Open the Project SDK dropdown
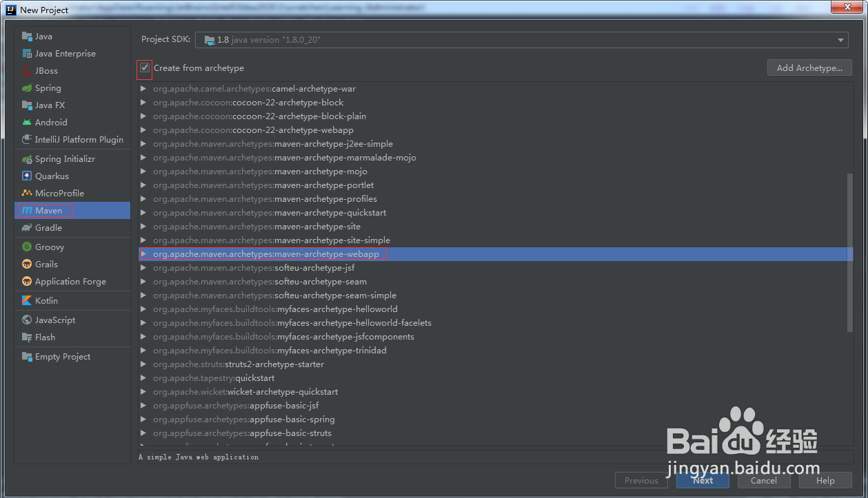Image resolution: width=868 pixels, height=498 pixels. (841, 40)
